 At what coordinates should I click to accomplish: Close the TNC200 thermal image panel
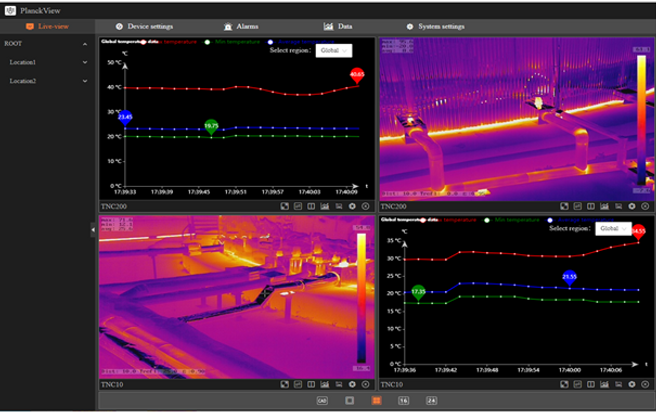tap(646, 206)
